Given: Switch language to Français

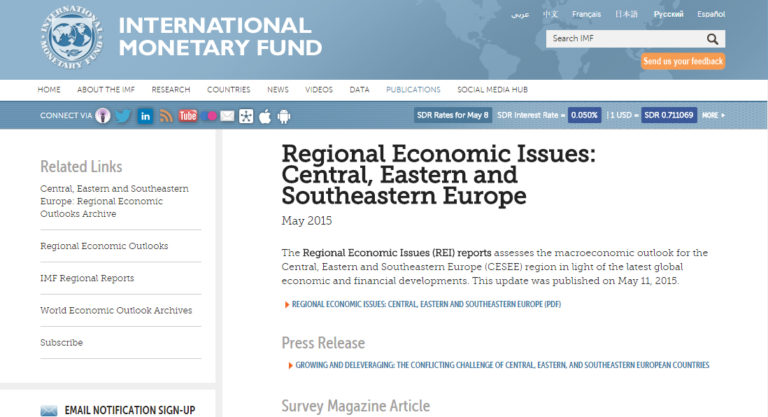Looking at the screenshot, I should coord(586,14).
